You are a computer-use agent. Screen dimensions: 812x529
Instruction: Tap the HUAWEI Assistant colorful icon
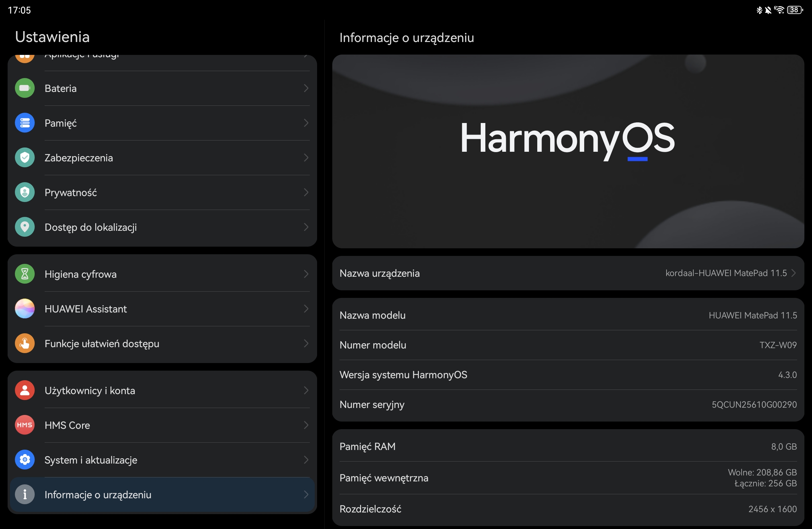(24, 309)
